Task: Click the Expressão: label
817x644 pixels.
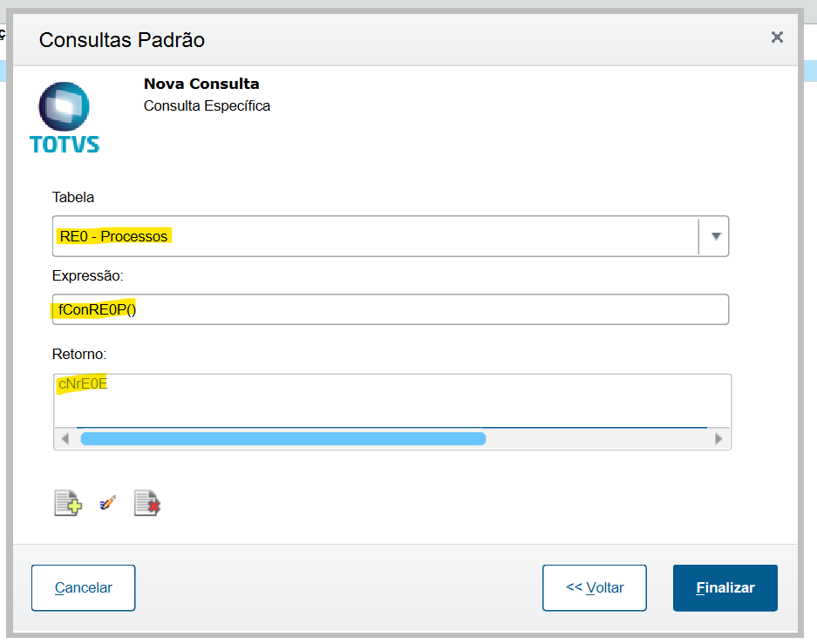Action: 88,275
